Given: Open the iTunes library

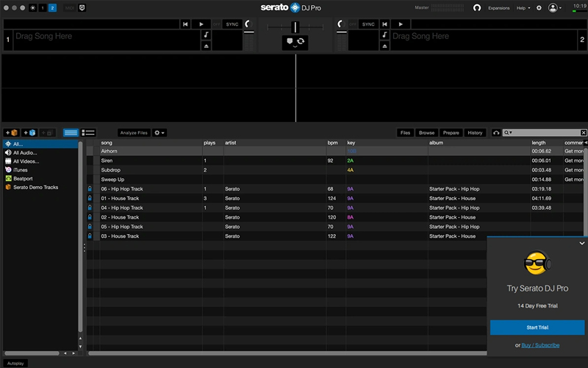Looking at the screenshot, I should [x=21, y=170].
